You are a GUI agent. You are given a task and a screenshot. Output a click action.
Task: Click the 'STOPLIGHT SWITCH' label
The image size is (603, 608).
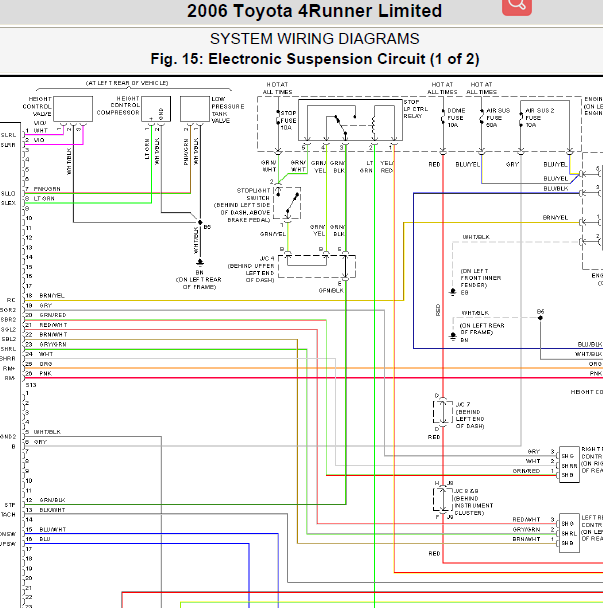(253, 194)
